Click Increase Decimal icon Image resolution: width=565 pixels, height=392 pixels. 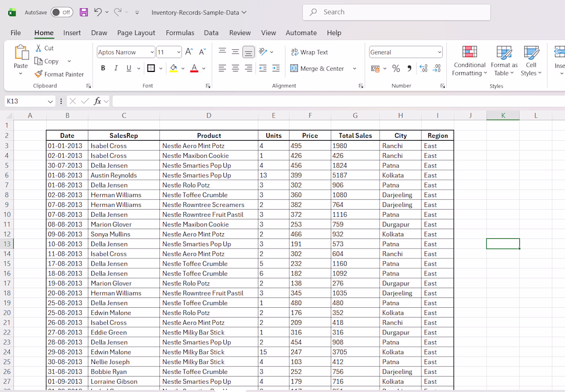(x=423, y=68)
